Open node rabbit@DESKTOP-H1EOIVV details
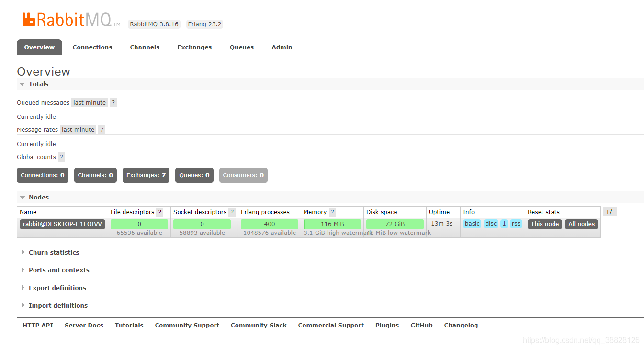The height and width of the screenshot is (349, 644). pyautogui.click(x=62, y=224)
